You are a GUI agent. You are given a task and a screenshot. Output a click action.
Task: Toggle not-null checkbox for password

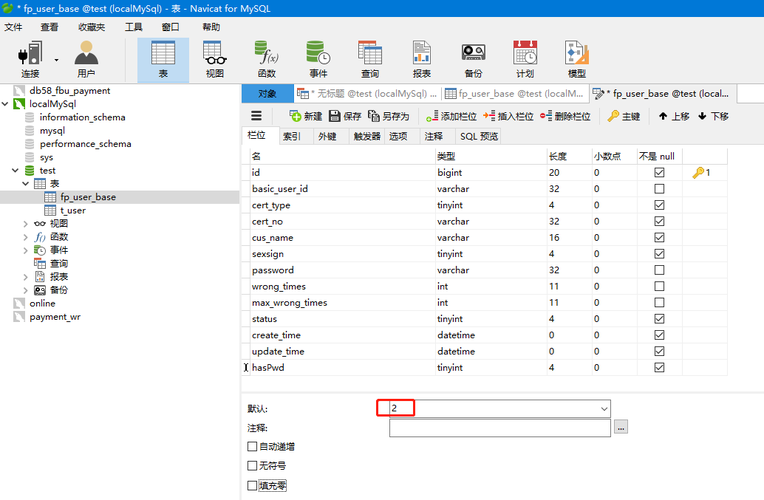[659, 270]
